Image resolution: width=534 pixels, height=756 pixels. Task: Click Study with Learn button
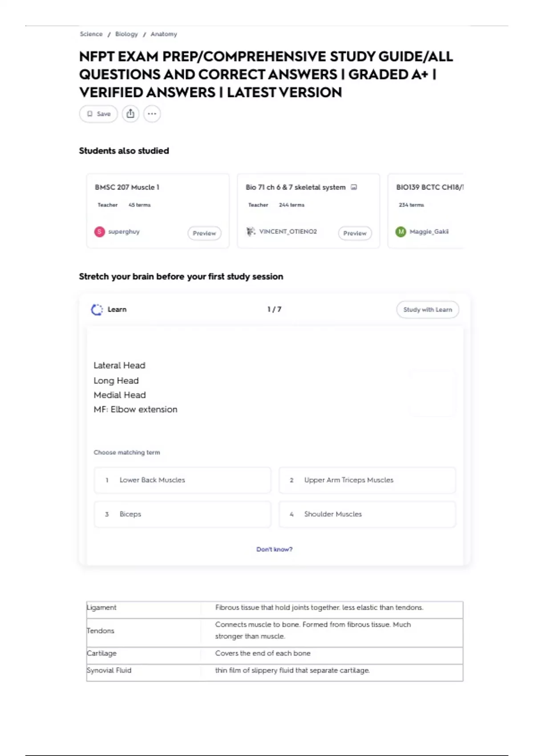coord(427,310)
